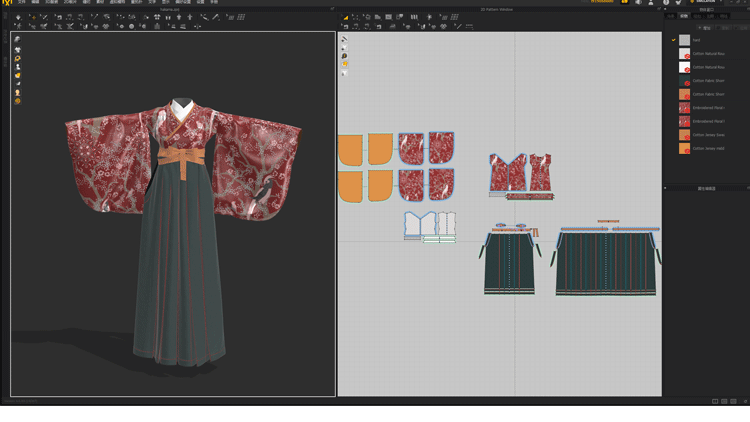Image resolution: width=750 pixels, height=422 pixels.
Task: Click the Cotton Jersey Swea fabric swatch
Action: click(x=685, y=135)
